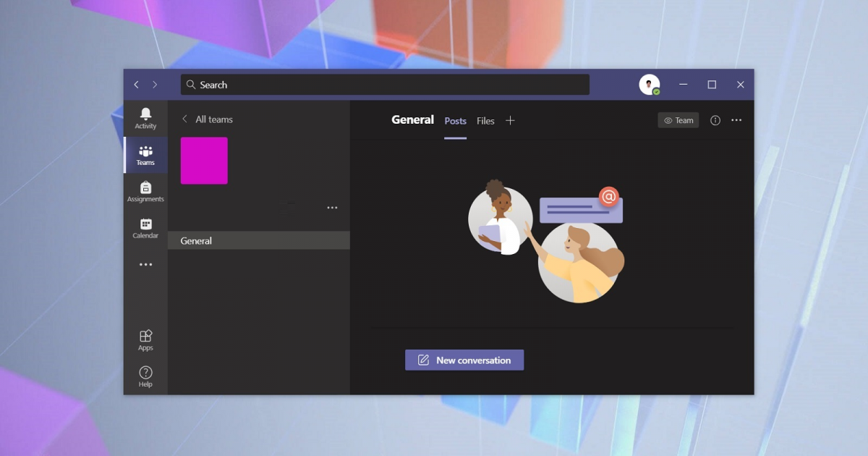Switch to the Posts tab

456,121
